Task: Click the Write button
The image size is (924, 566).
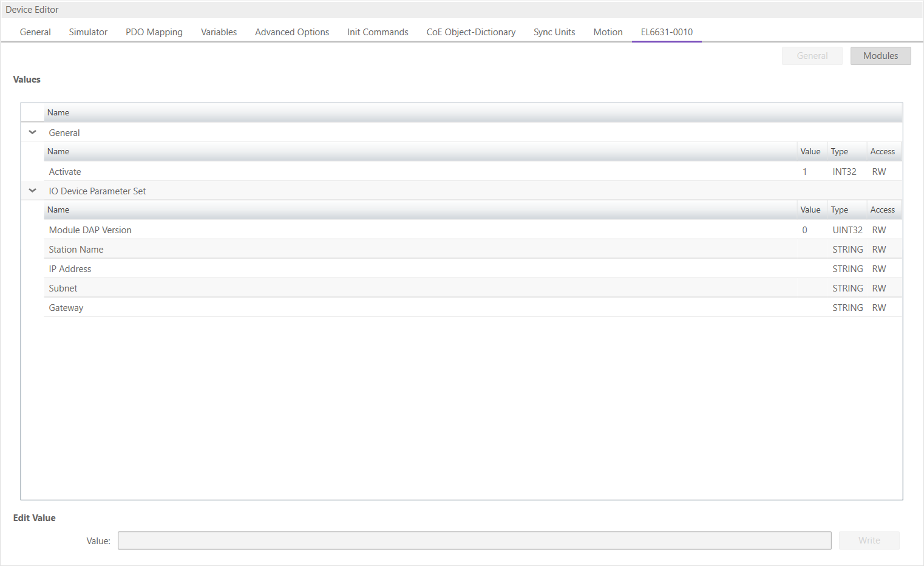Action: 869,540
